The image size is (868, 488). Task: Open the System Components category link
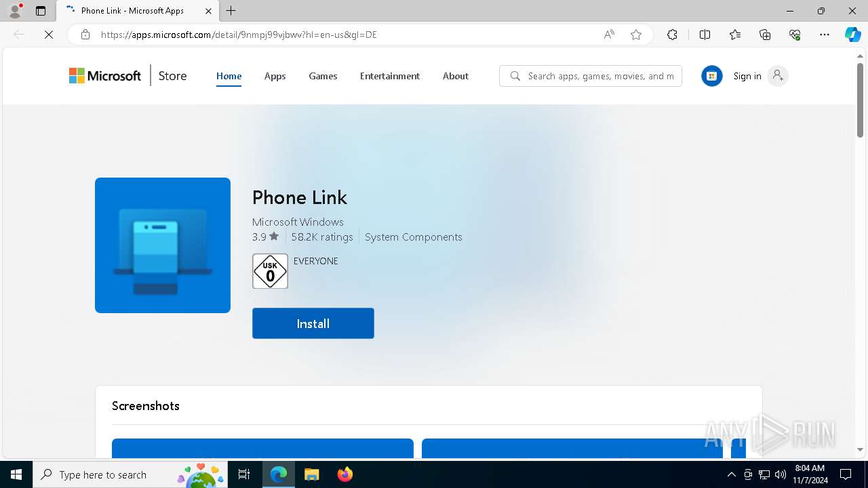click(x=414, y=237)
